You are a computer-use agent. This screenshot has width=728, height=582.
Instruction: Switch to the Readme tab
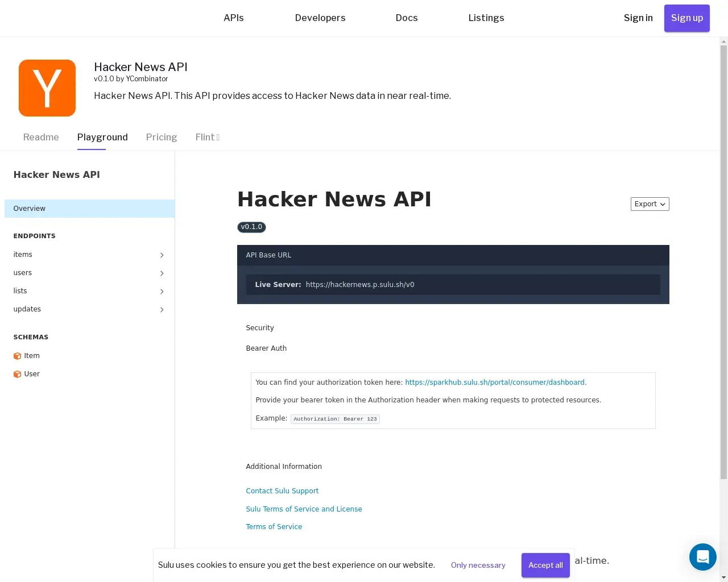(41, 137)
